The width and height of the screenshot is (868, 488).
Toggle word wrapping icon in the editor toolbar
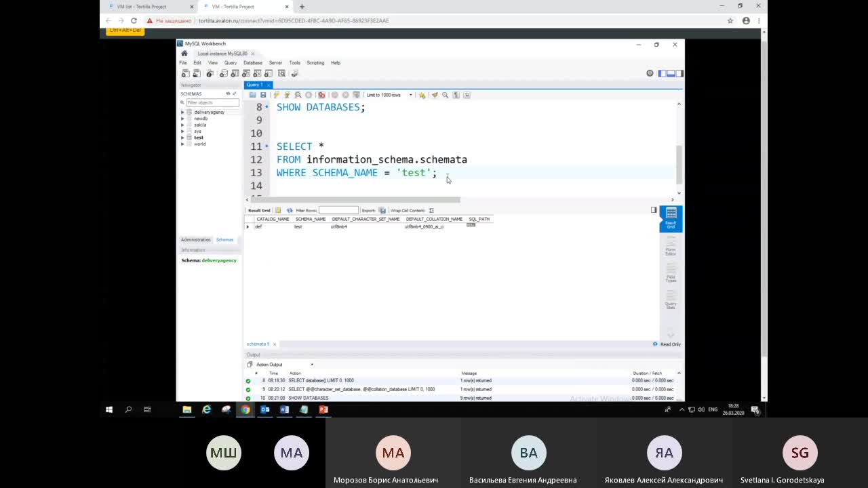tap(467, 95)
